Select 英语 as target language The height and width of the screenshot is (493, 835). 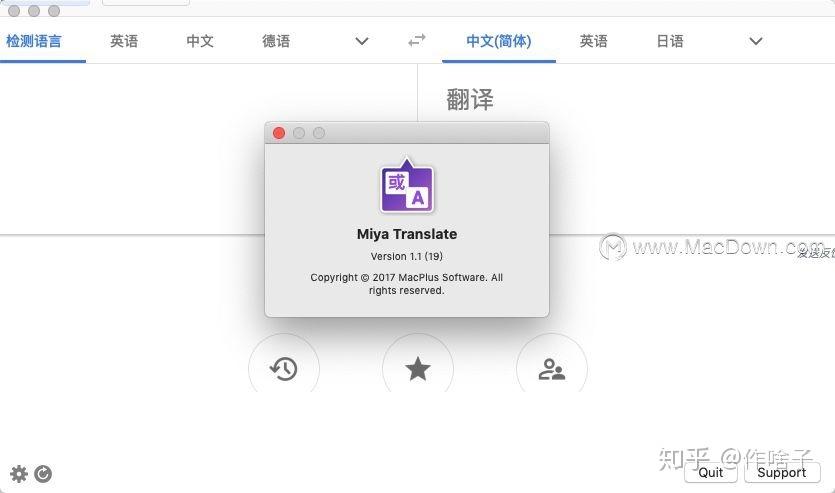point(593,41)
